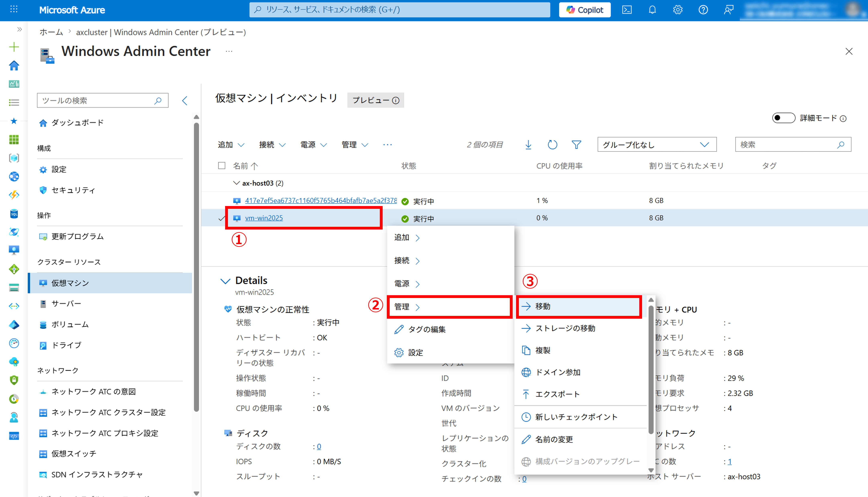Open notifications bell
This screenshot has width=868, height=497.
click(x=652, y=10)
